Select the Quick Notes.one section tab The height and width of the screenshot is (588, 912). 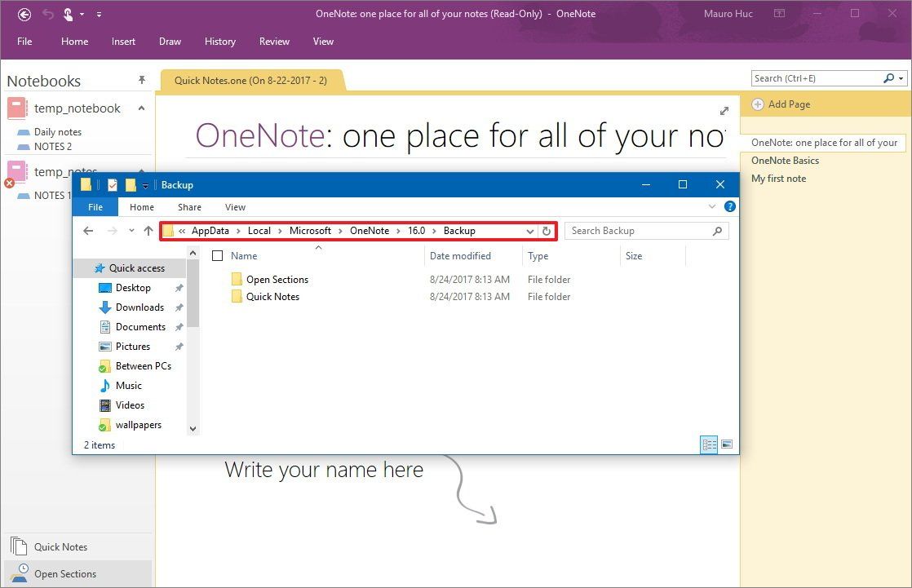[x=250, y=80]
